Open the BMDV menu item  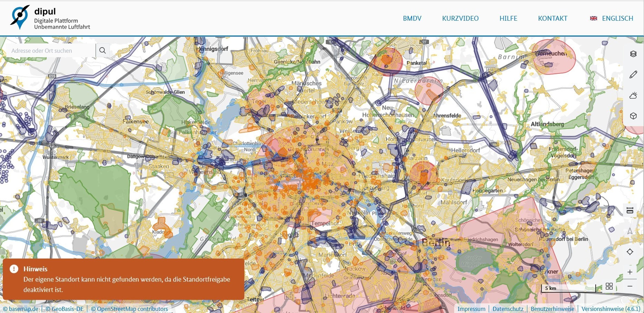tap(412, 18)
